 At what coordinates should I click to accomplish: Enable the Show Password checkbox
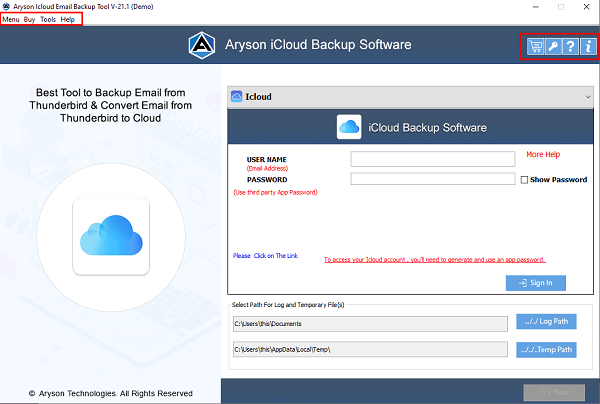[524, 179]
